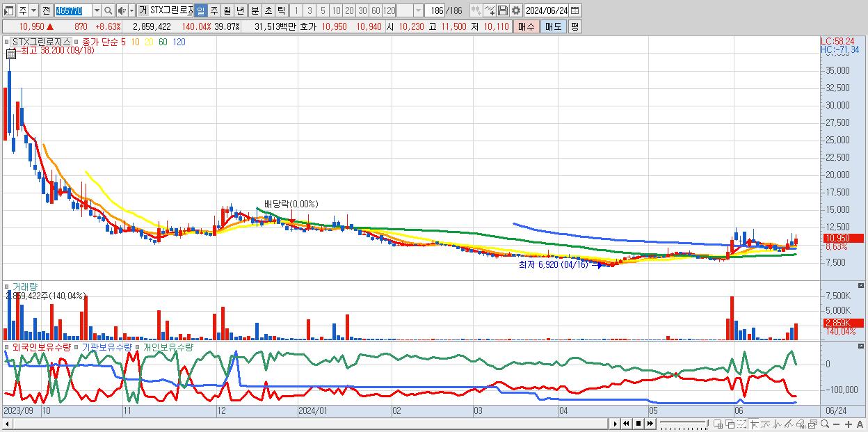Open chart settings gear icon
This screenshot has width=868, height=432.
click(x=515, y=10)
